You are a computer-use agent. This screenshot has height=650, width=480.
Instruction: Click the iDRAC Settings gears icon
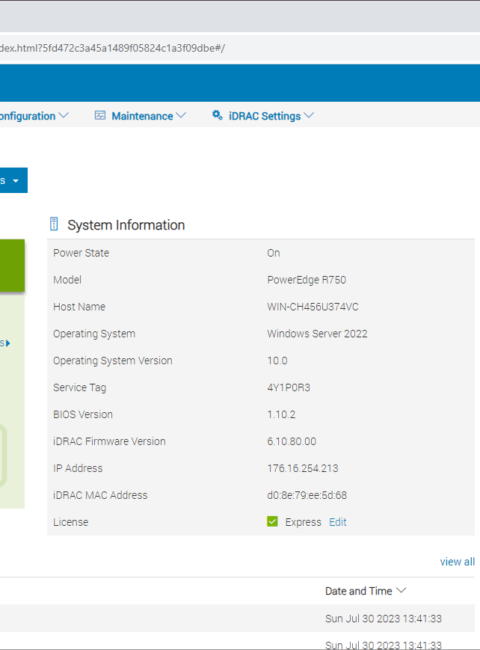tap(217, 115)
